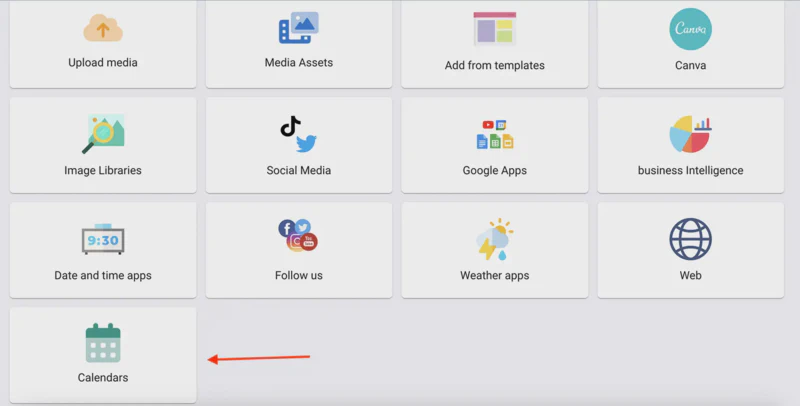Open the Weather apps storm icon
This screenshot has width=800, height=406.
coord(494,239)
